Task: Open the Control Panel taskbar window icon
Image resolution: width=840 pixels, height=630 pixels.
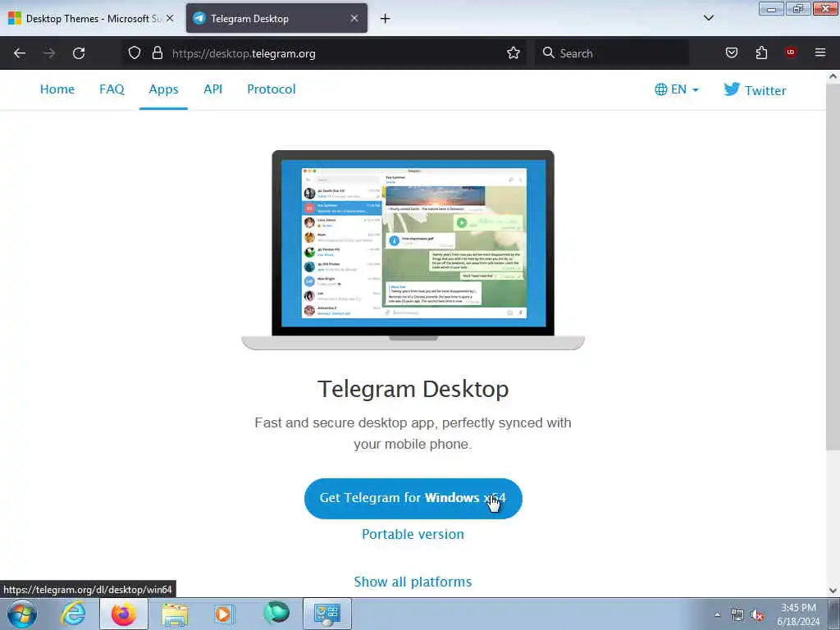Action: [327, 614]
